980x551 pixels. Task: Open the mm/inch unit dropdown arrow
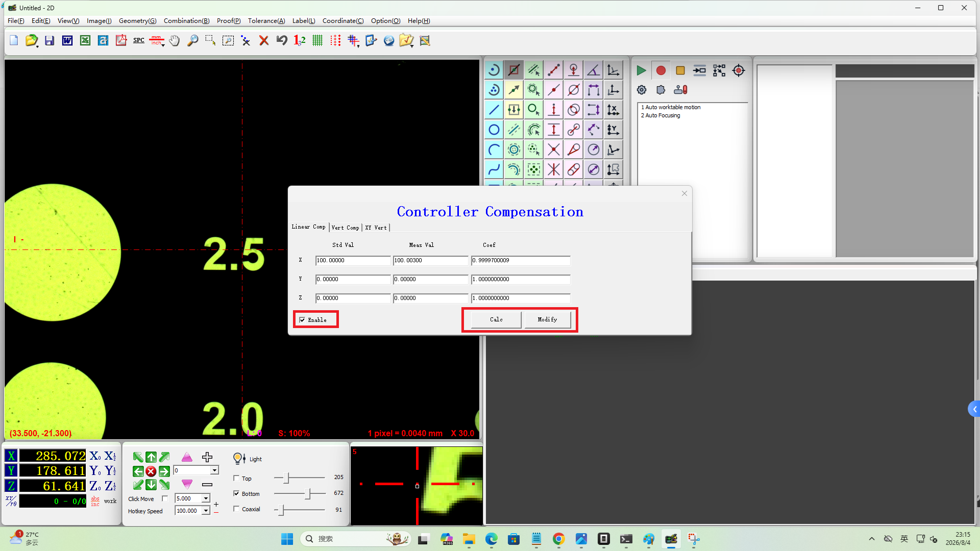[x=163, y=45]
